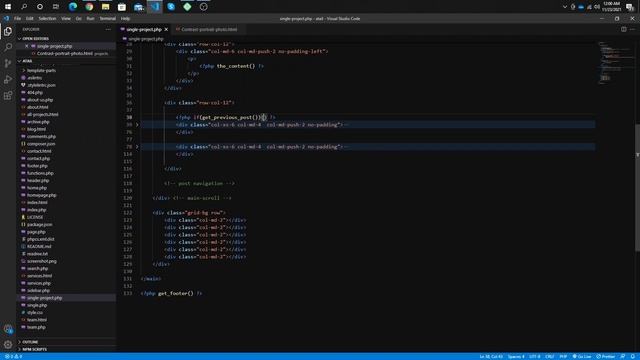Open the Edit menu

pos(30,18)
